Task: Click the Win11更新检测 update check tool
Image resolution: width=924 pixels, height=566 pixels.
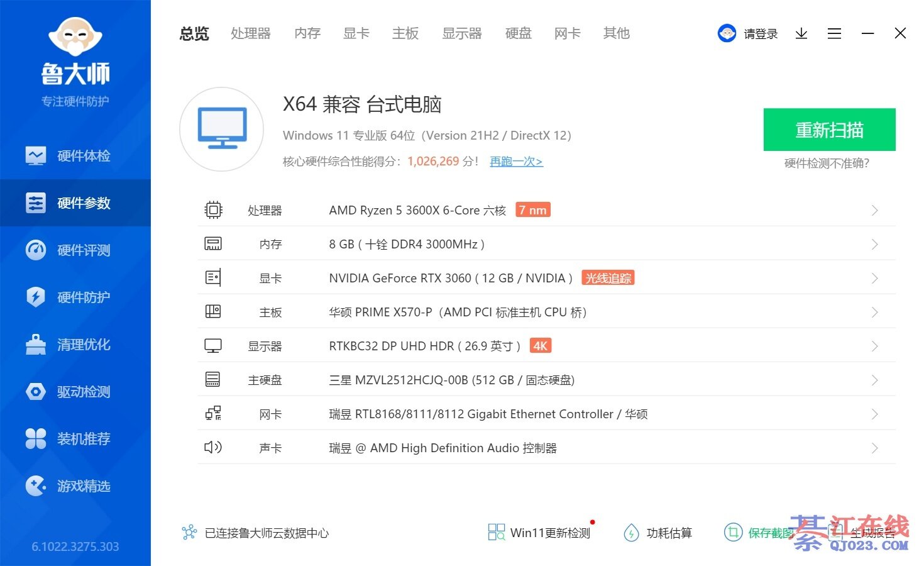Action: click(539, 533)
